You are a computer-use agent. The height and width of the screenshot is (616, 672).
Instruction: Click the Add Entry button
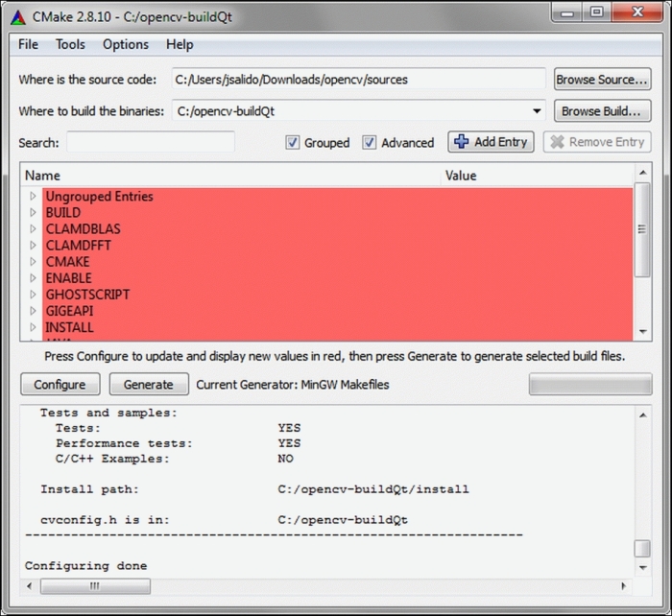click(x=491, y=142)
